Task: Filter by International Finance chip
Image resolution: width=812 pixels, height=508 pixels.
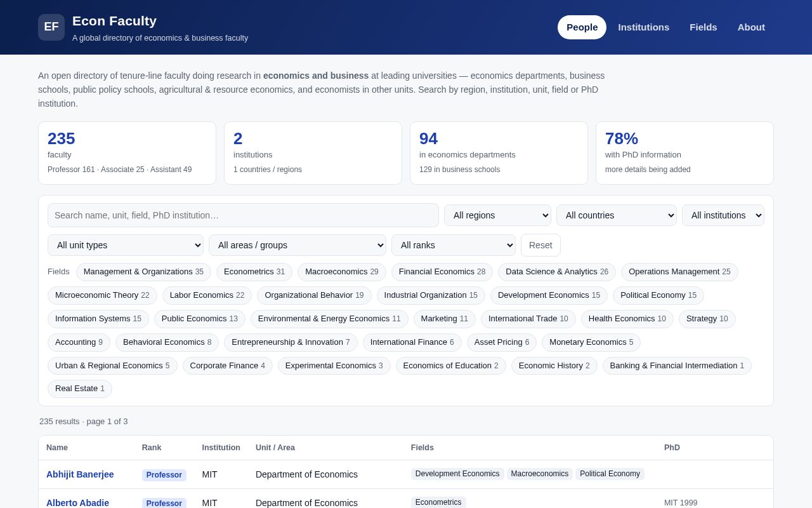Action: (412, 342)
